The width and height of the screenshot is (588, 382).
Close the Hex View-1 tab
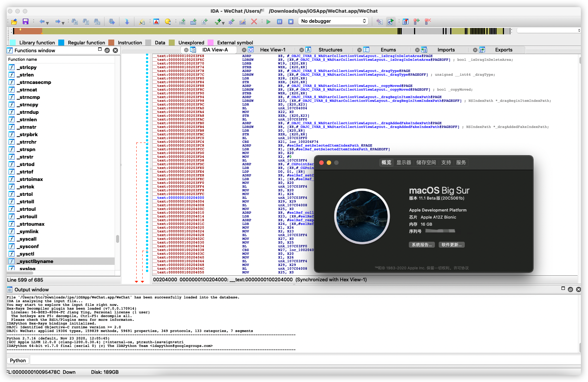tap(244, 50)
